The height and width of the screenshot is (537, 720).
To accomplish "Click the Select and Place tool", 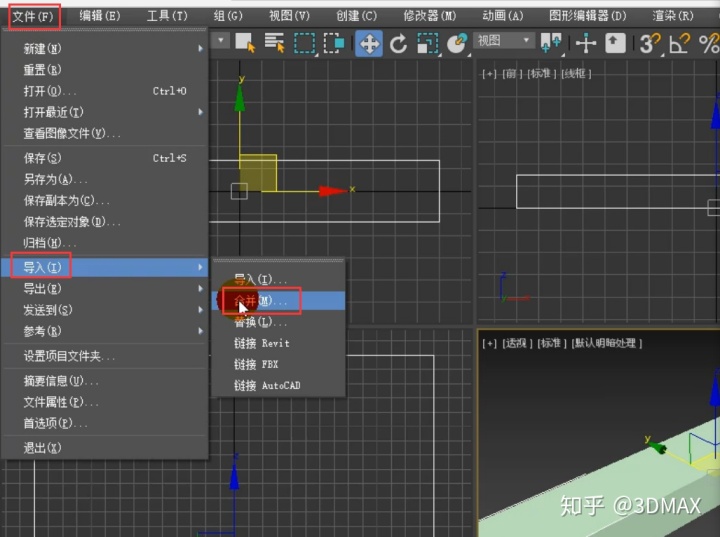I will click(x=457, y=43).
